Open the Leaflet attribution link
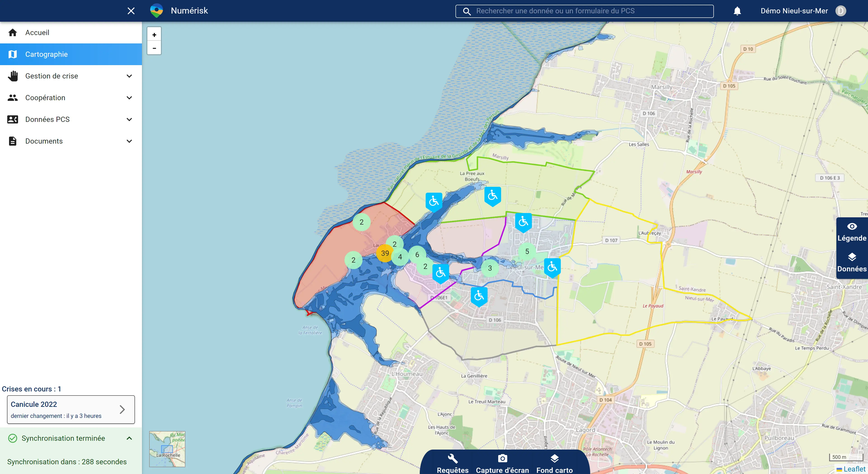Viewport: 868px width, 474px height. [x=854, y=469]
